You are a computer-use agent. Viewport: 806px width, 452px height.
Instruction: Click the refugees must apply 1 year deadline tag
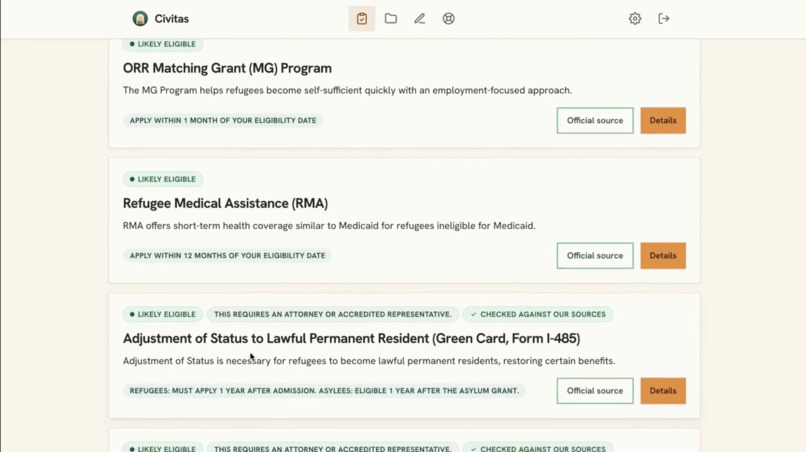(x=324, y=391)
